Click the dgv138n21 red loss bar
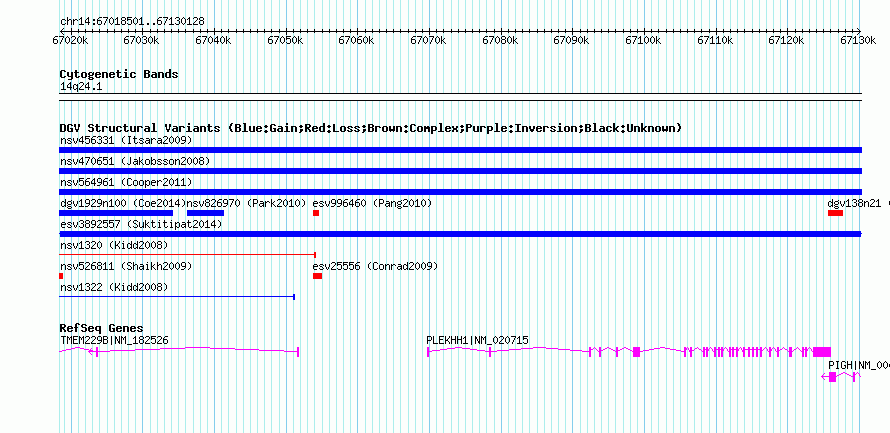Image resolution: width=890 pixels, height=433 pixels. point(836,213)
